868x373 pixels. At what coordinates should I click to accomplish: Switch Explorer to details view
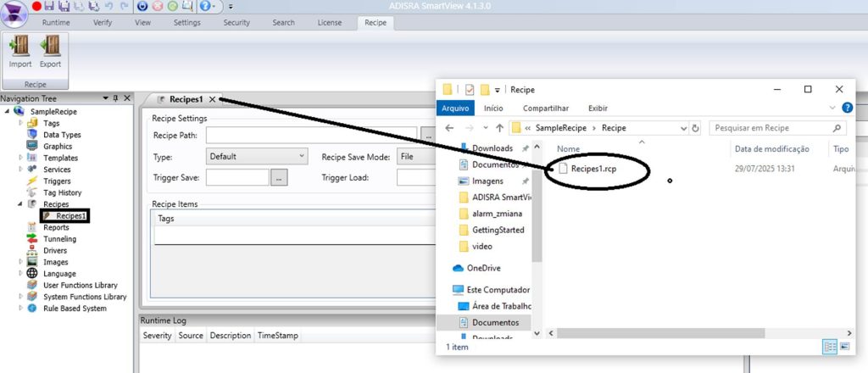click(x=828, y=347)
